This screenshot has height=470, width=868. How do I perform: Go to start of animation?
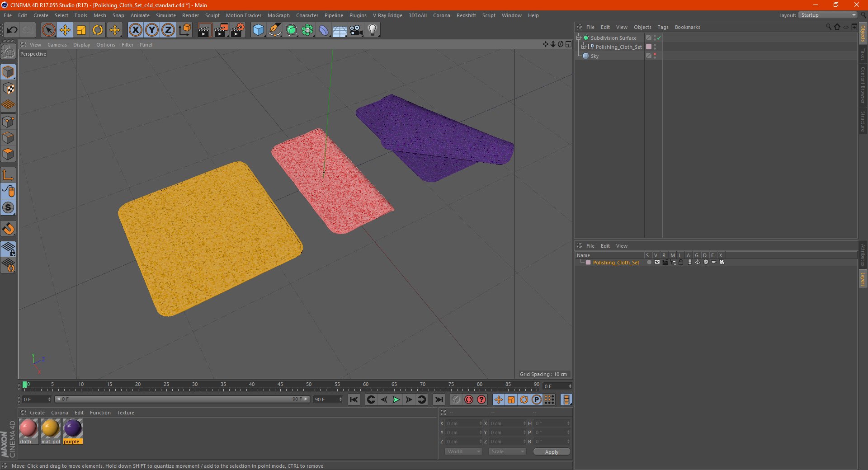tap(354, 399)
